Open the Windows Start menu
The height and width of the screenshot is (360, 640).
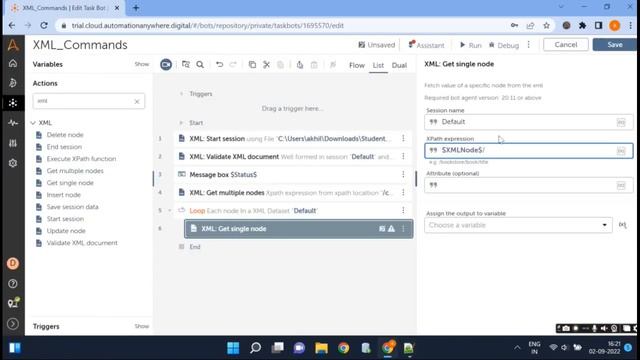(x=233, y=348)
